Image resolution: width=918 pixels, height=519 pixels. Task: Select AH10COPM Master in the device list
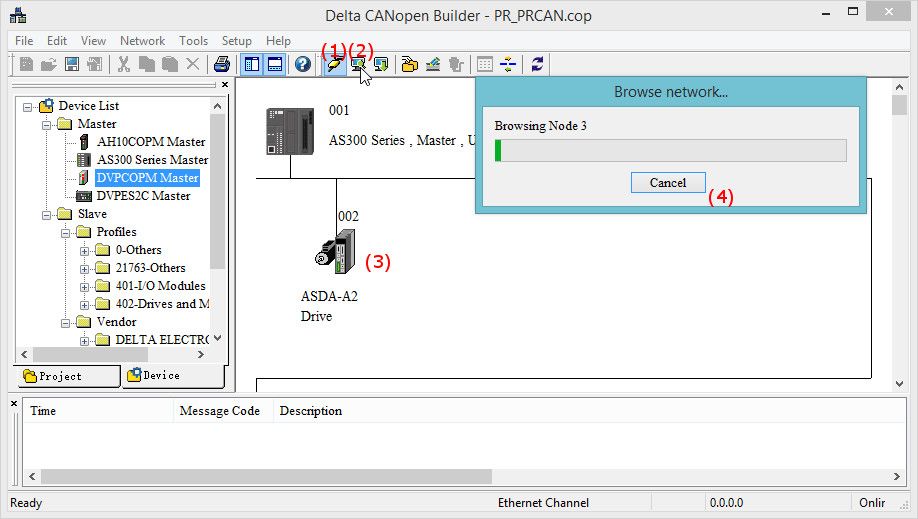[150, 142]
